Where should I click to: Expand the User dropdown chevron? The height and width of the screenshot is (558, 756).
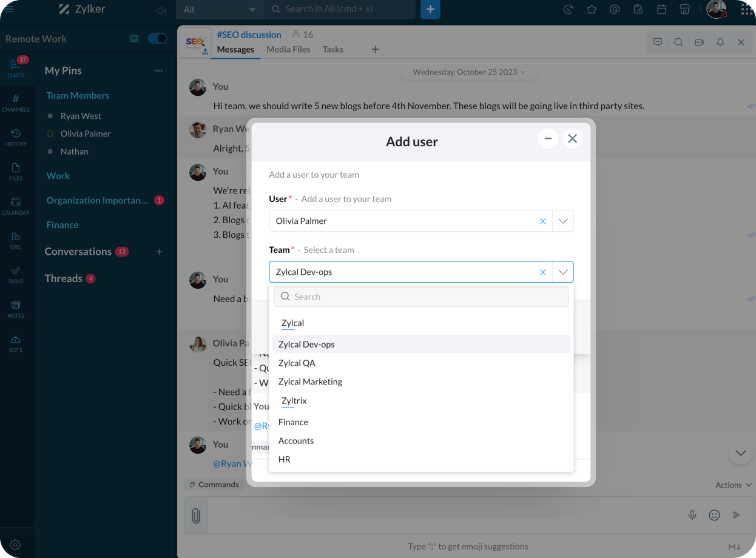[563, 221]
